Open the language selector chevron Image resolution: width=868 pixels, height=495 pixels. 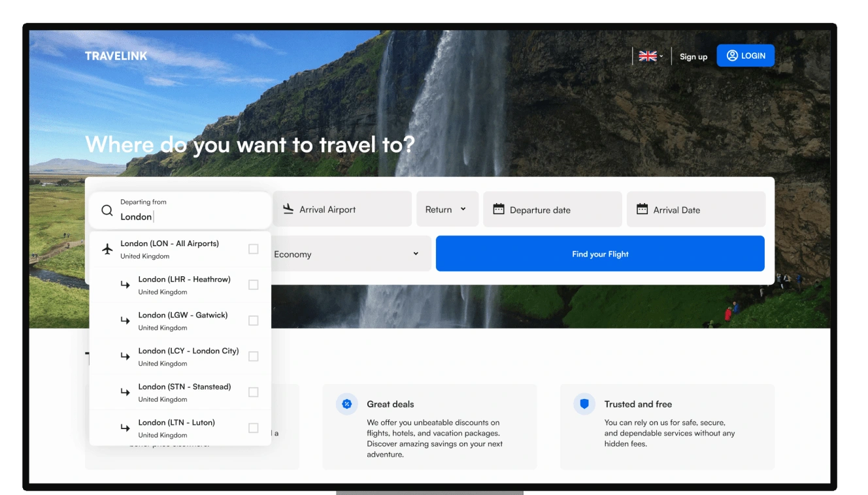point(661,56)
